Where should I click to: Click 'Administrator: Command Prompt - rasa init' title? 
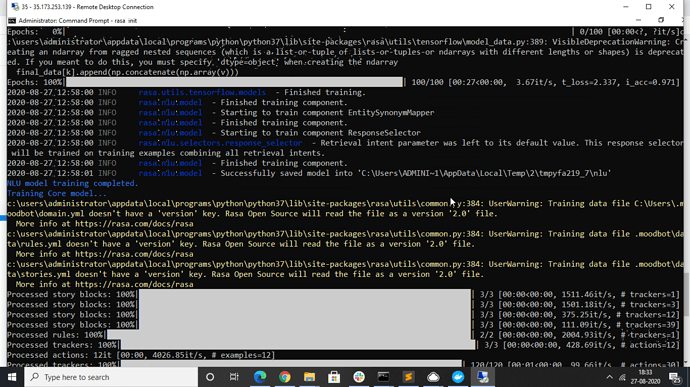click(78, 21)
